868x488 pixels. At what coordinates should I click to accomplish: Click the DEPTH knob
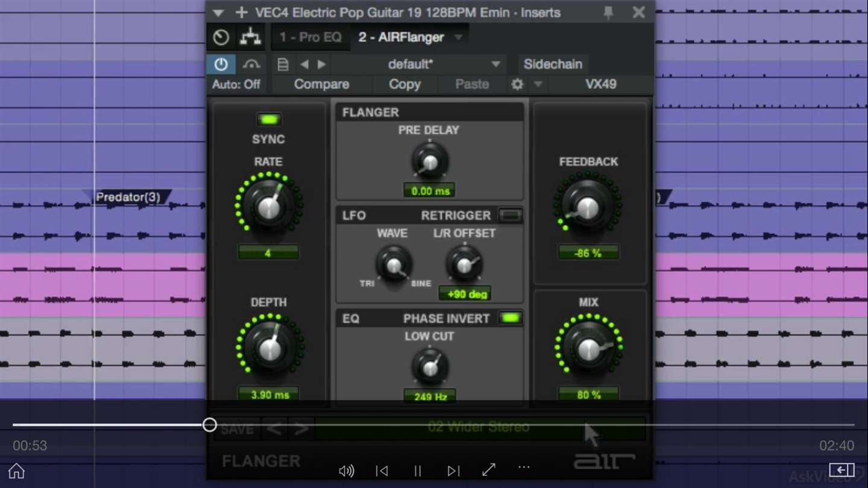coord(269,348)
